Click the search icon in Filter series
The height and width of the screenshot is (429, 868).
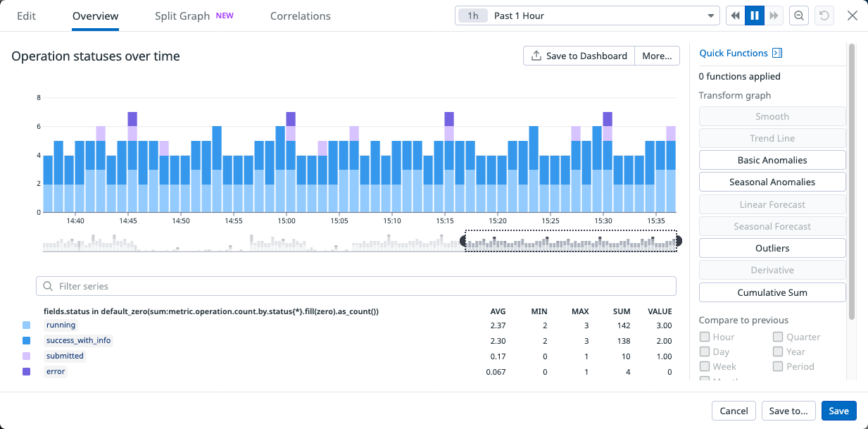click(x=47, y=286)
